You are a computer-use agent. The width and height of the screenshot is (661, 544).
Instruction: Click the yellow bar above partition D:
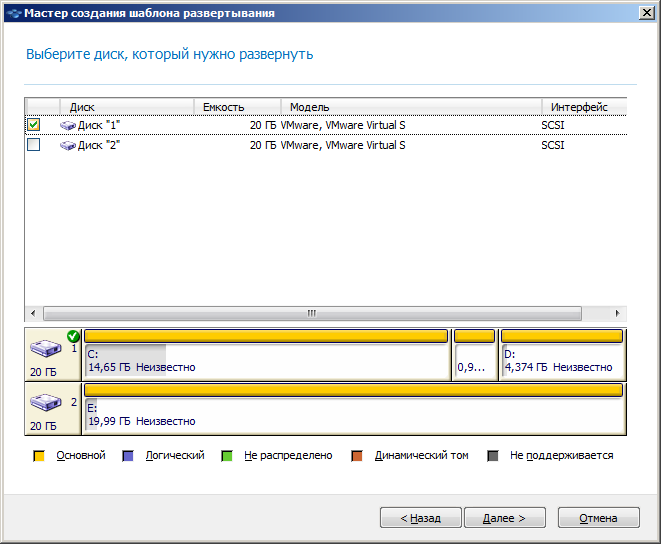562,336
